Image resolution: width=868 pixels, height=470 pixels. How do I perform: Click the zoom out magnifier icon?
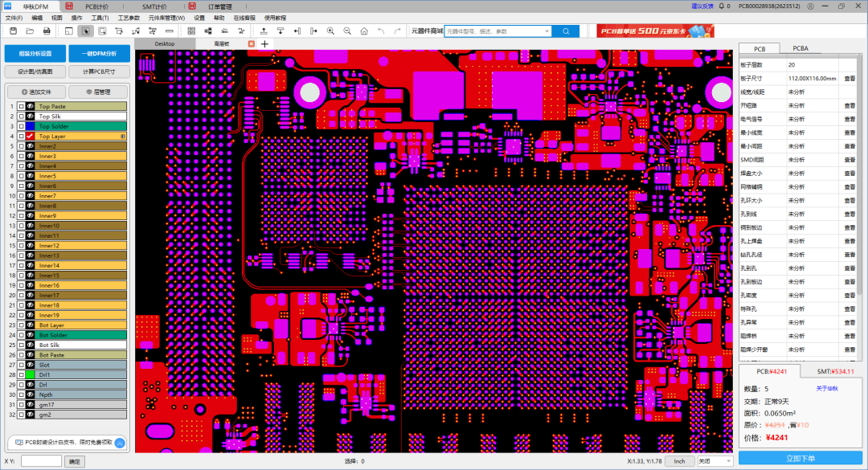pos(347,31)
